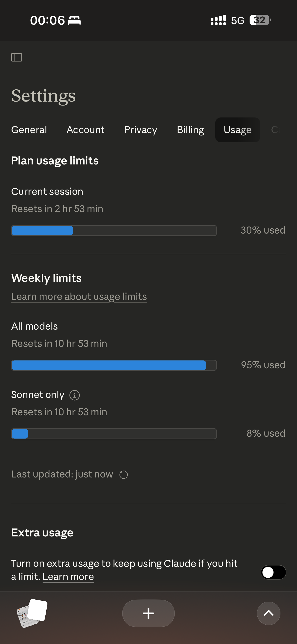Viewport: 297px width, 644px height.
Task: Tap the current session usage bar
Action: click(114, 230)
